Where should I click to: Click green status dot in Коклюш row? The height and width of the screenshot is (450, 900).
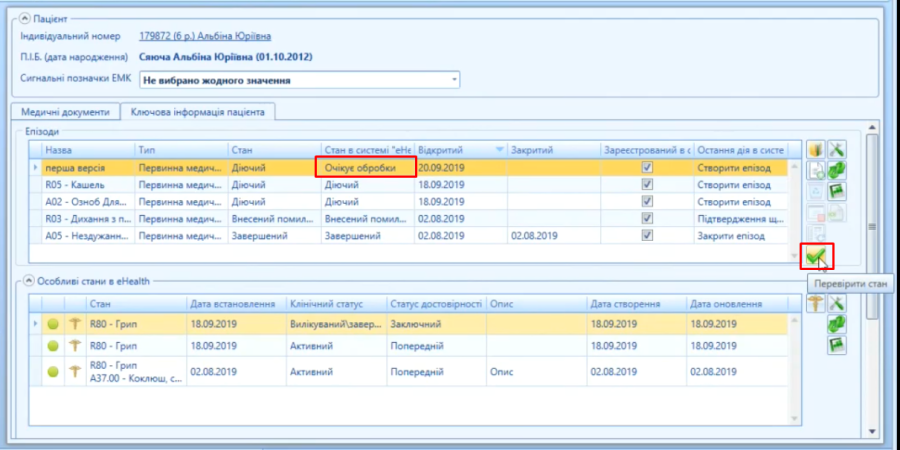pyautogui.click(x=53, y=372)
